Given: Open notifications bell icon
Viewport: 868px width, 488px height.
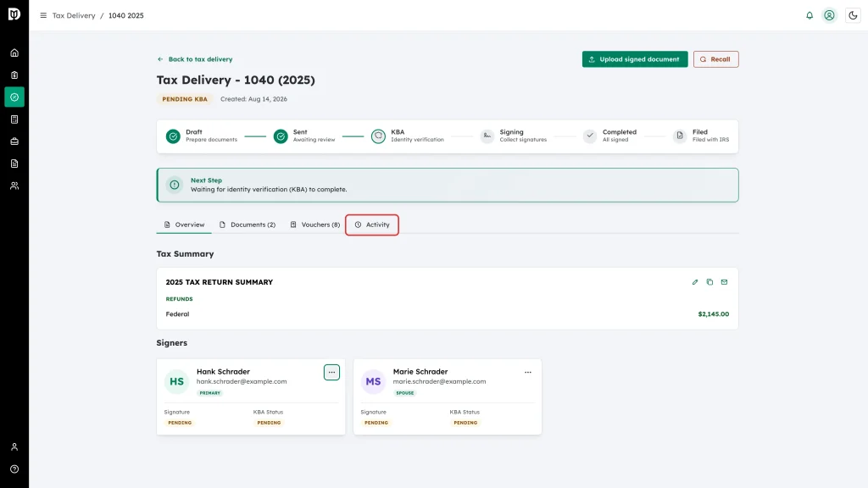Looking at the screenshot, I should click(810, 15).
